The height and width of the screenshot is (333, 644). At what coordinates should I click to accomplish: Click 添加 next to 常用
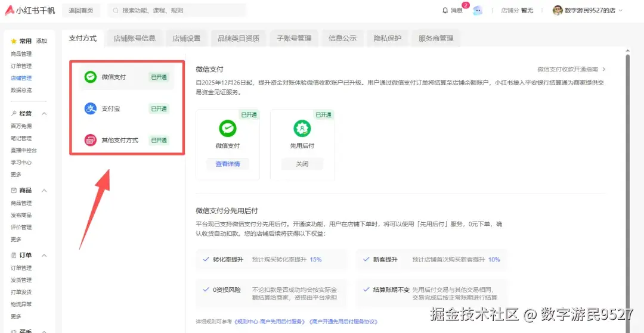[42, 41]
